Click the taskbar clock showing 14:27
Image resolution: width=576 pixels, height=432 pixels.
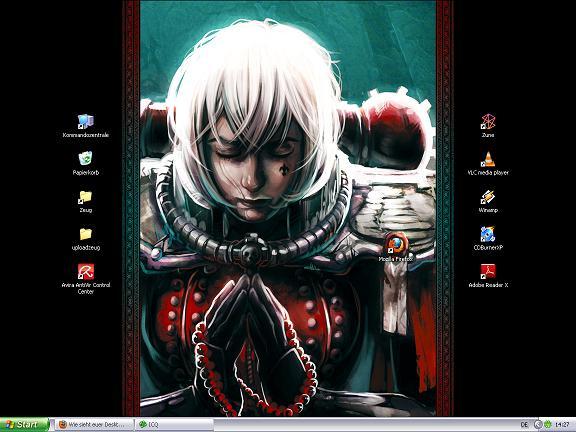pos(562,425)
